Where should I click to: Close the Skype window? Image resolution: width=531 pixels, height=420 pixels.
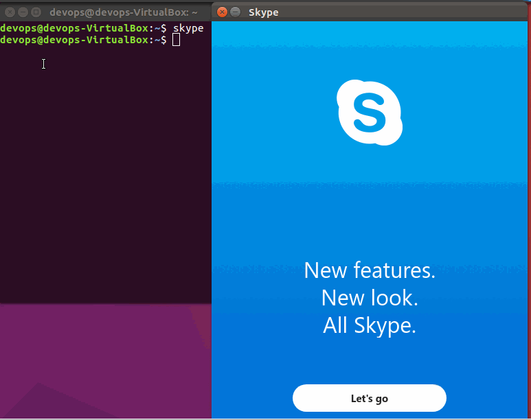tap(222, 12)
